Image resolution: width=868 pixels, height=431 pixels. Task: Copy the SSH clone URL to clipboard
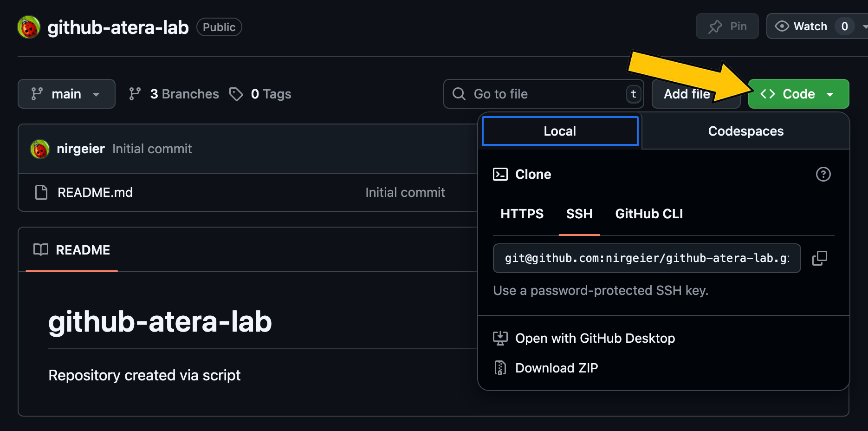(x=820, y=258)
